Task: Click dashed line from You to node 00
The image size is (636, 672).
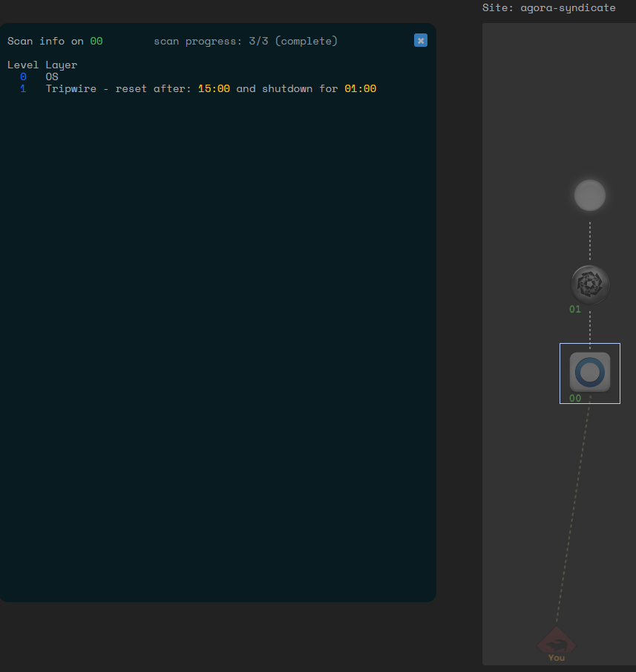Action: point(573,512)
